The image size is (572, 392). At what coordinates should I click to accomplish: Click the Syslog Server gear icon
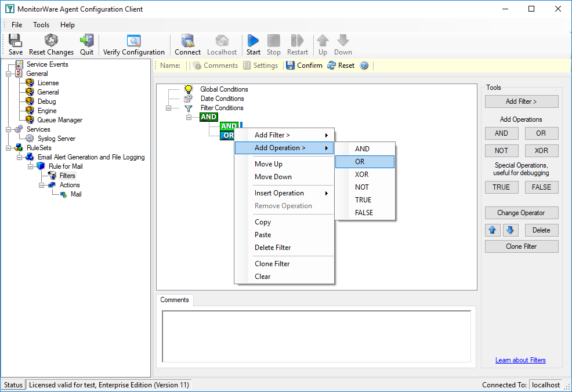tap(30, 139)
